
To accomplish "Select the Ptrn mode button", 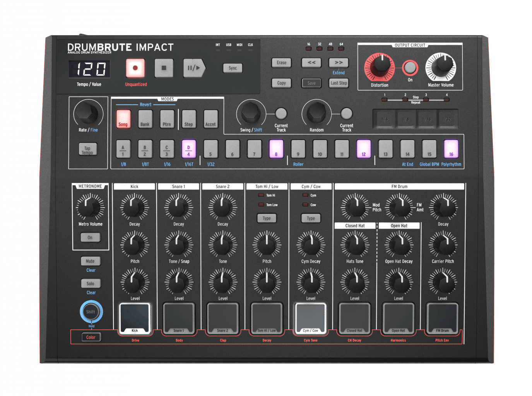I will 167,119.
